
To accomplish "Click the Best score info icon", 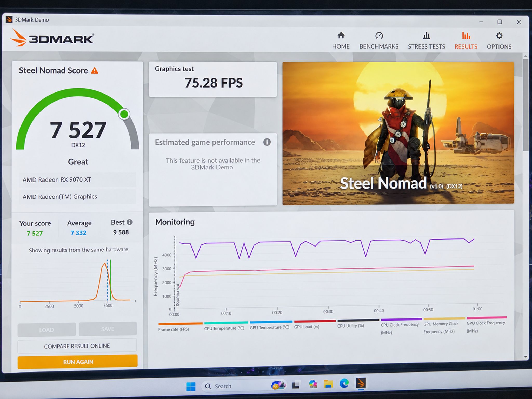I will pos(129,222).
